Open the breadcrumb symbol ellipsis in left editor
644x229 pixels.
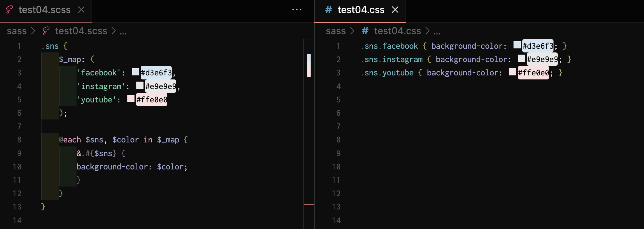(123, 31)
